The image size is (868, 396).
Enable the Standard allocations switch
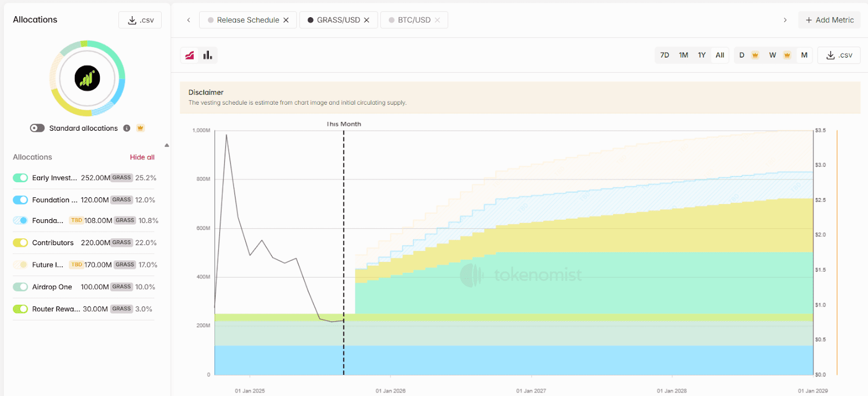click(37, 129)
